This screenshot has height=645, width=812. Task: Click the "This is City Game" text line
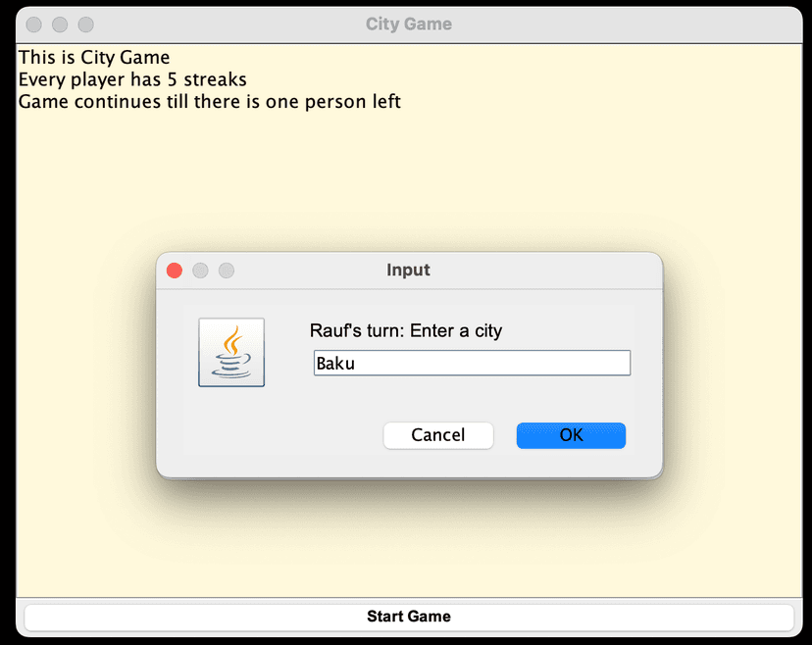pyautogui.click(x=94, y=58)
